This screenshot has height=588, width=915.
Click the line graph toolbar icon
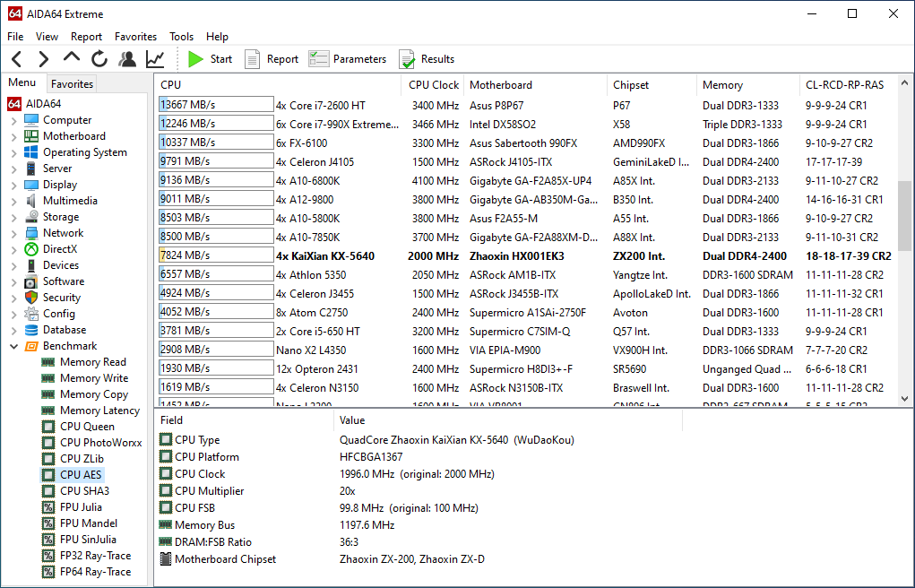tap(155, 59)
